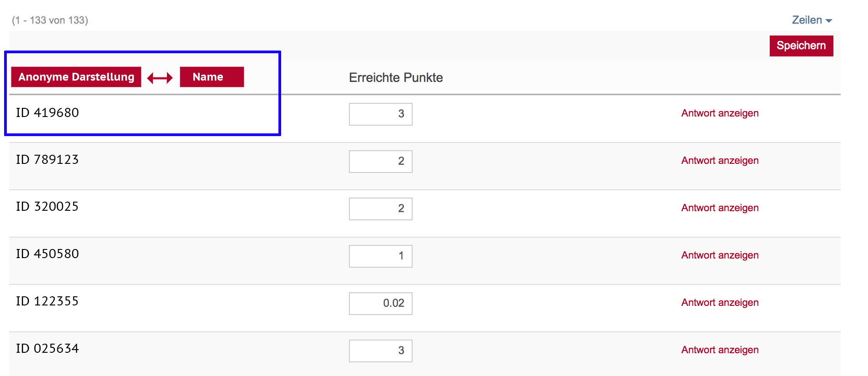Open the Zeilen dropdown
The image size is (868, 376).
pyautogui.click(x=812, y=20)
